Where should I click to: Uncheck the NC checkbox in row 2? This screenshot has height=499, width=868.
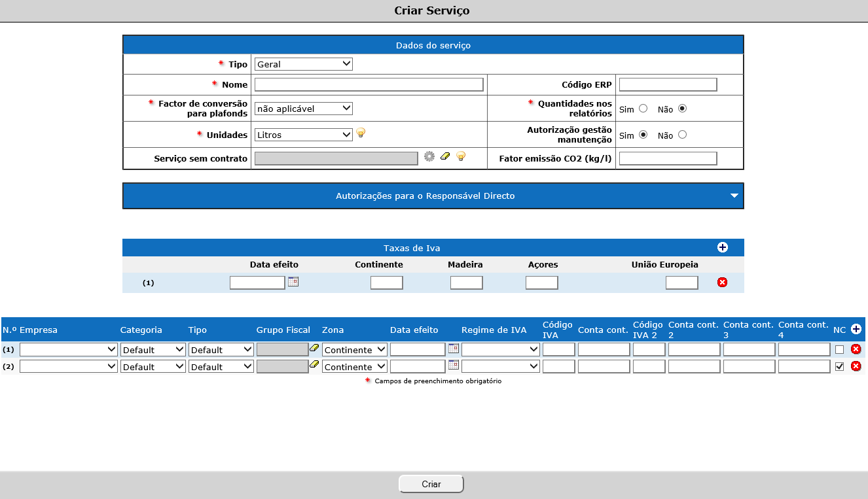839,367
